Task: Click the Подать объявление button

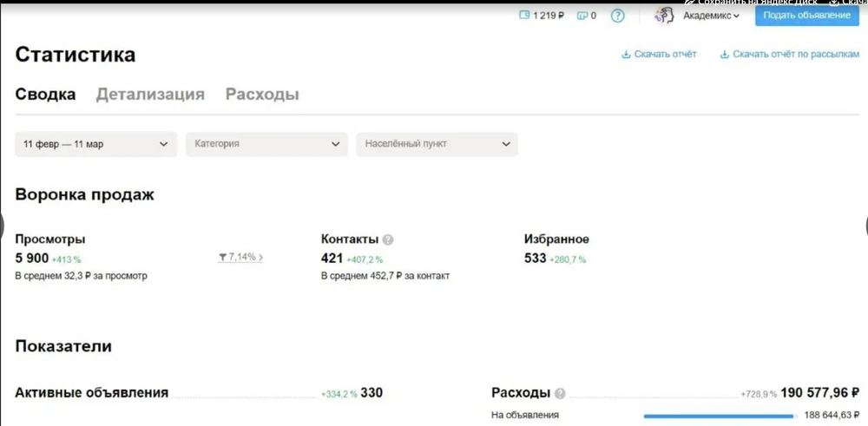Action: 807,15
